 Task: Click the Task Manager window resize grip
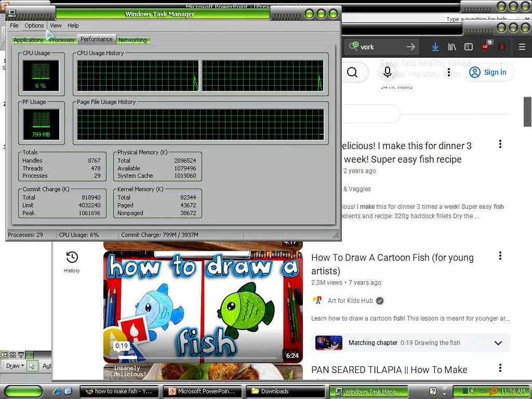point(336,235)
